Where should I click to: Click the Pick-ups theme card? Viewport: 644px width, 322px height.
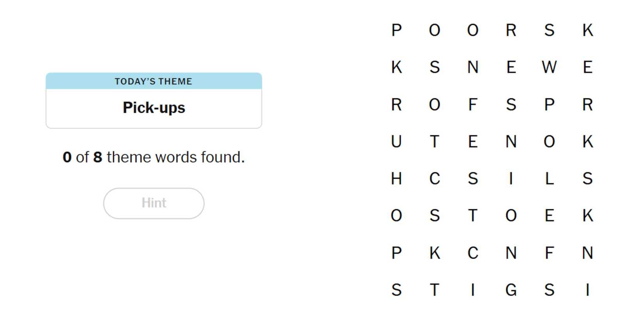(x=154, y=101)
